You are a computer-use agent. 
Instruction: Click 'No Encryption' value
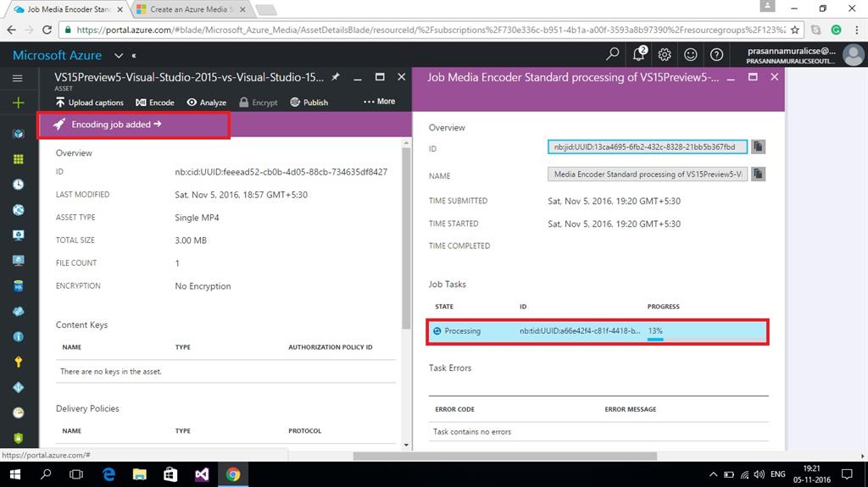203,286
